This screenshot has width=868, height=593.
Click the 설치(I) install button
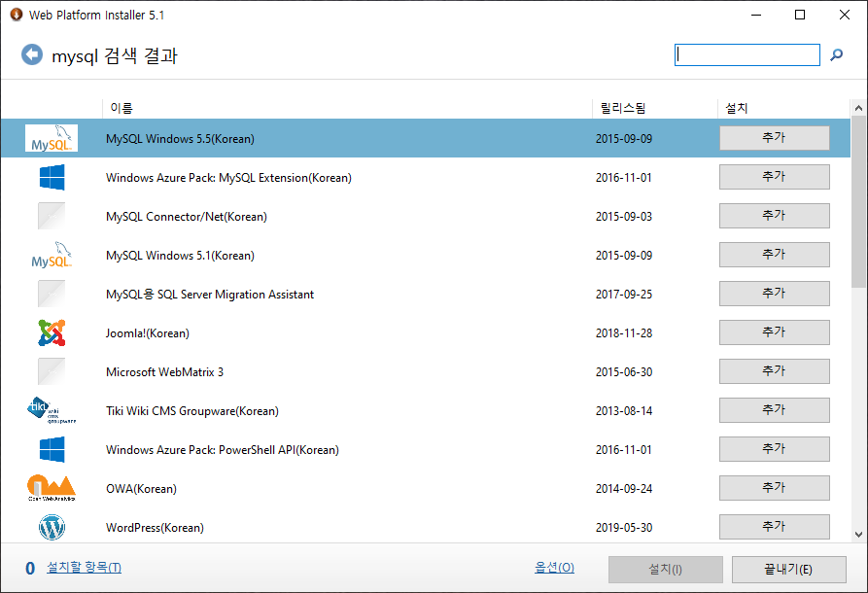click(x=666, y=570)
